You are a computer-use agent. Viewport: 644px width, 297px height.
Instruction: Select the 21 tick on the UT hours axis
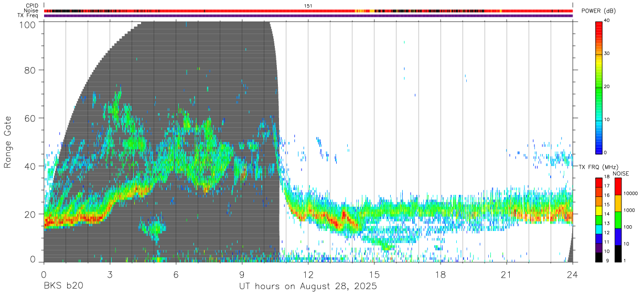507,274
